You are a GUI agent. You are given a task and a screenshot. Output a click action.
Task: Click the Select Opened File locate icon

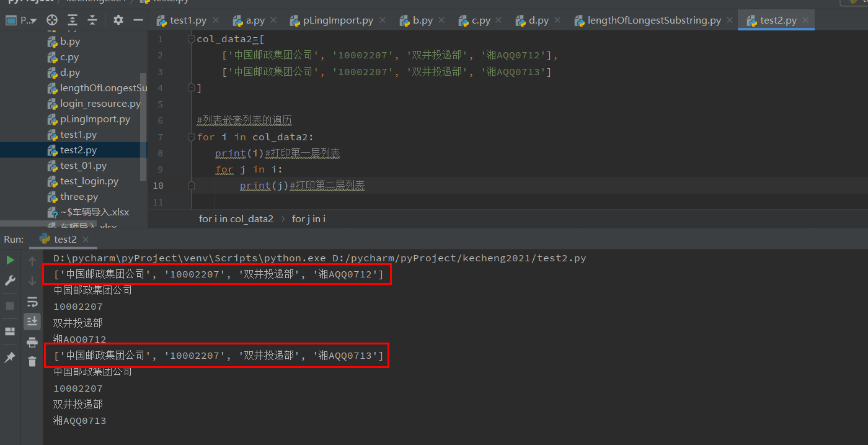tap(53, 20)
